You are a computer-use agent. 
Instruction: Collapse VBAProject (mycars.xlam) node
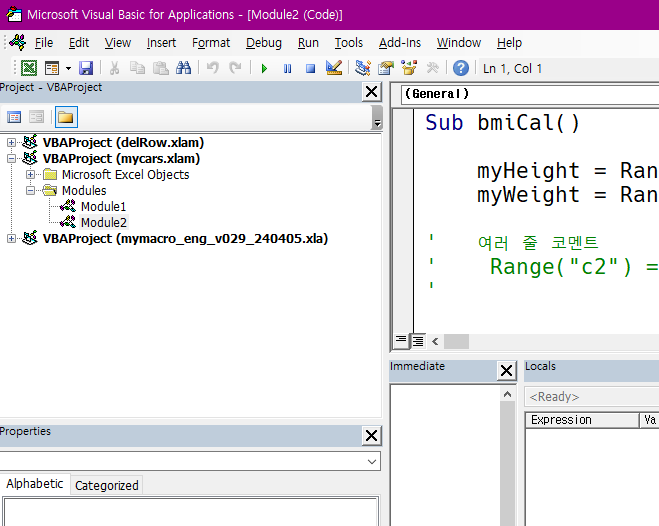tap(11, 158)
